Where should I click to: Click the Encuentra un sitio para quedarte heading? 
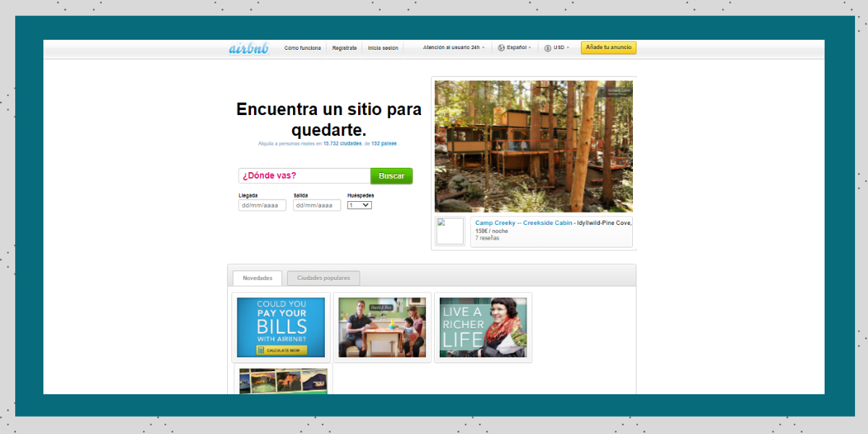(x=329, y=120)
